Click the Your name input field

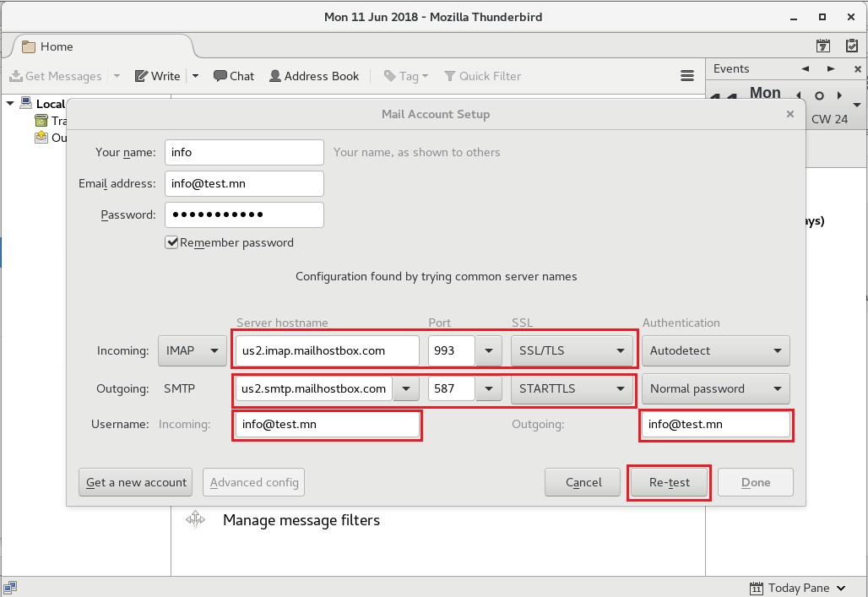click(x=244, y=152)
